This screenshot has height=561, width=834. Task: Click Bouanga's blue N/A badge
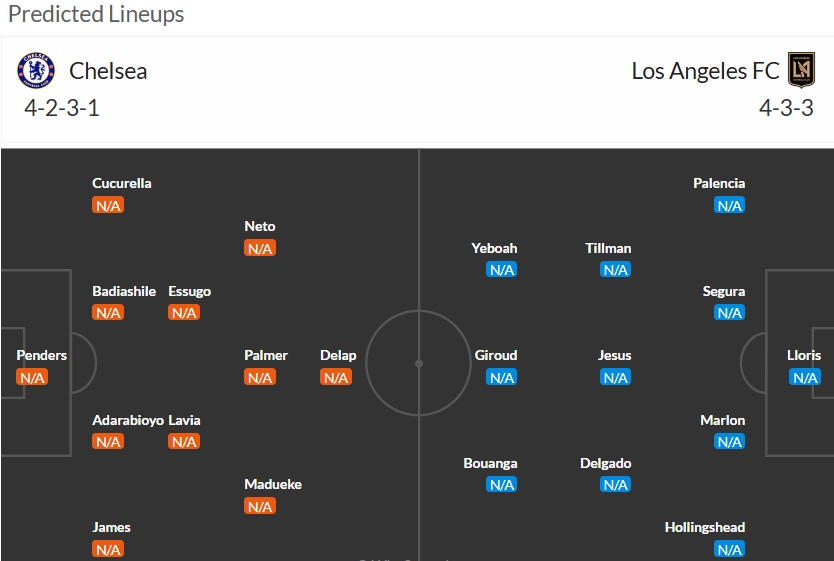click(501, 484)
